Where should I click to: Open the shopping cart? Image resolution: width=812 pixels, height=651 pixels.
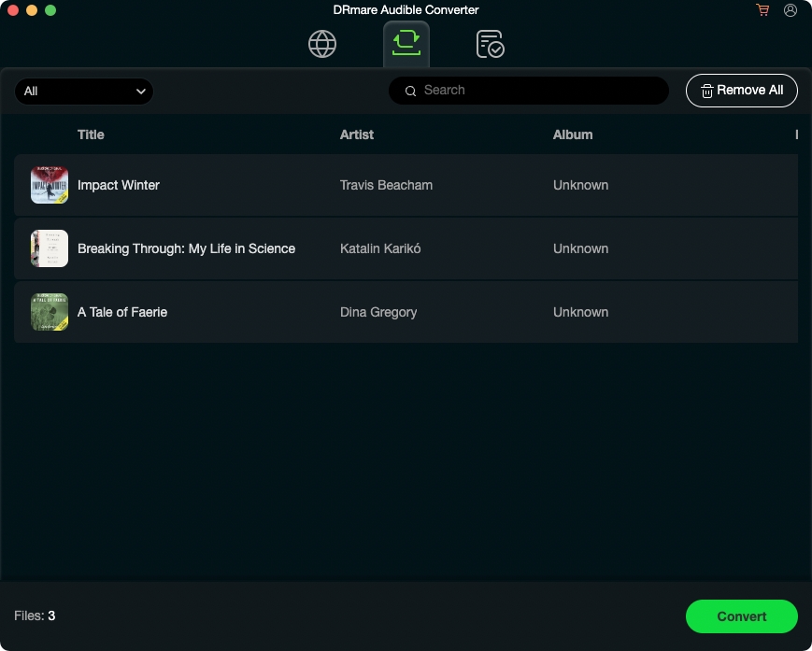[762, 10]
